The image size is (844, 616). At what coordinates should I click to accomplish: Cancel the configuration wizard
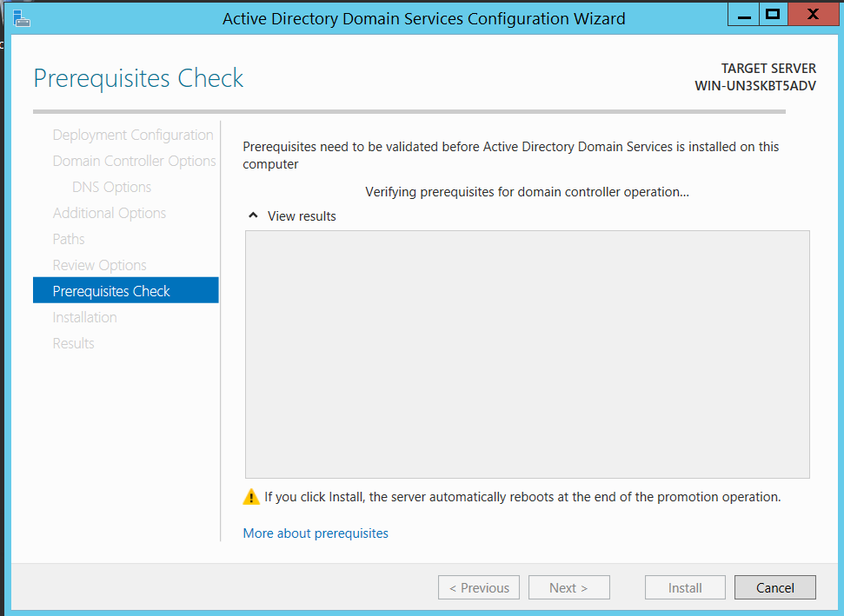pyautogui.click(x=775, y=587)
